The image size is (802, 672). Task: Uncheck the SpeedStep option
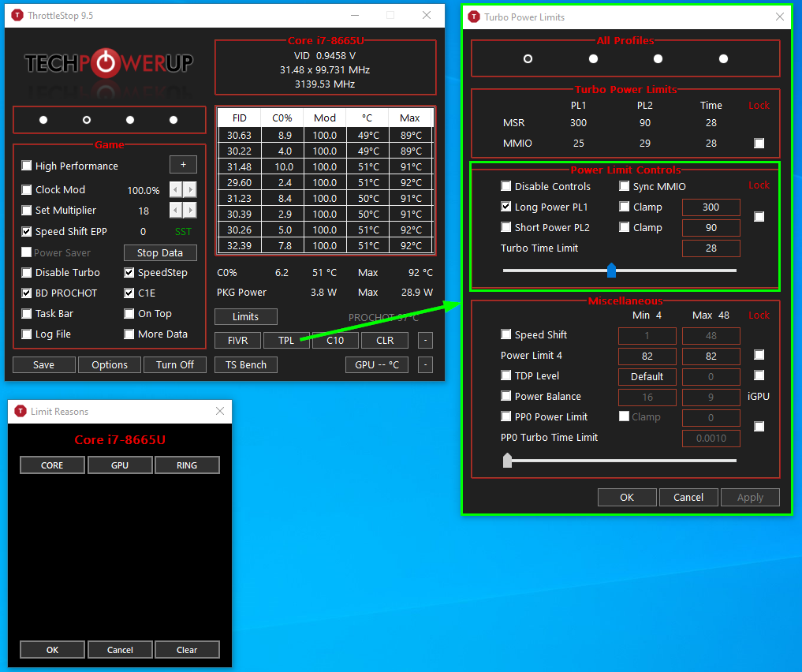tap(129, 273)
